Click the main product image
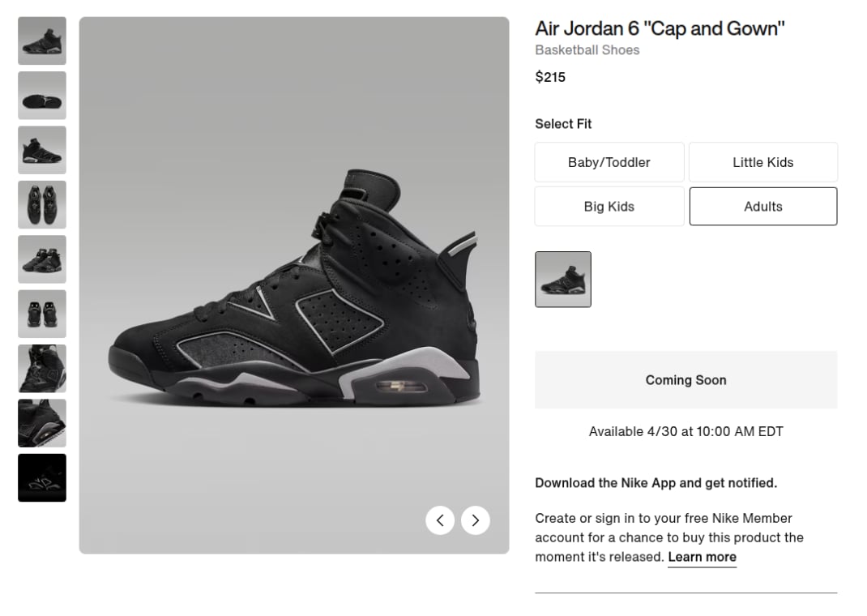 pos(294,284)
